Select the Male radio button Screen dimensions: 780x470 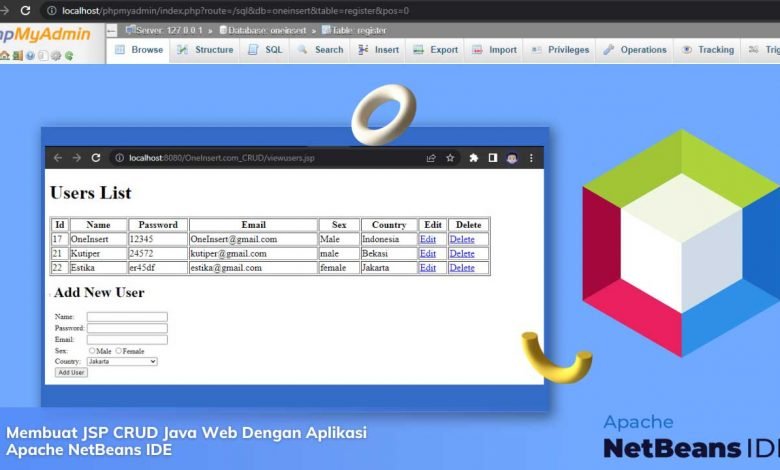(92, 351)
